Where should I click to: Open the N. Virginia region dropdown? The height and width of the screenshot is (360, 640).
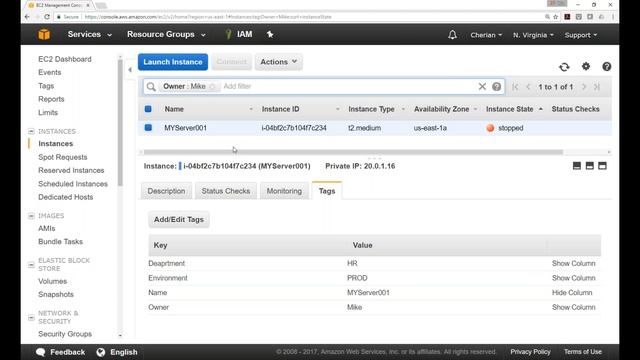[x=533, y=35]
